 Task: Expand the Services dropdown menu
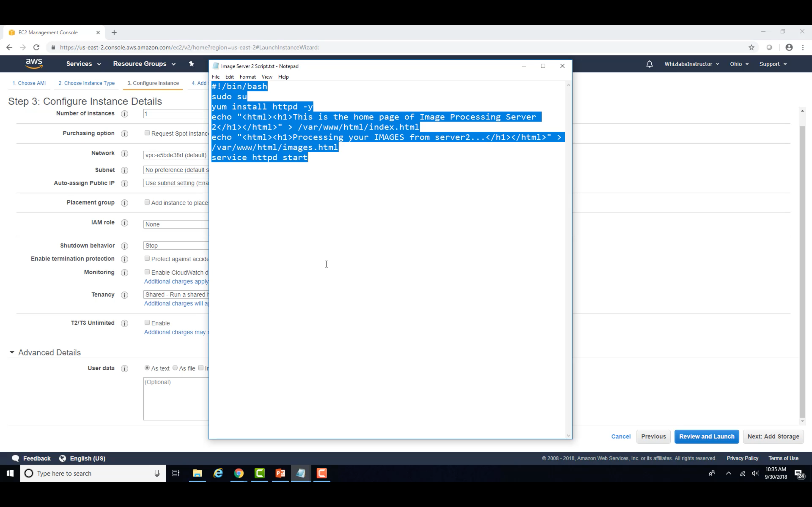pyautogui.click(x=83, y=64)
